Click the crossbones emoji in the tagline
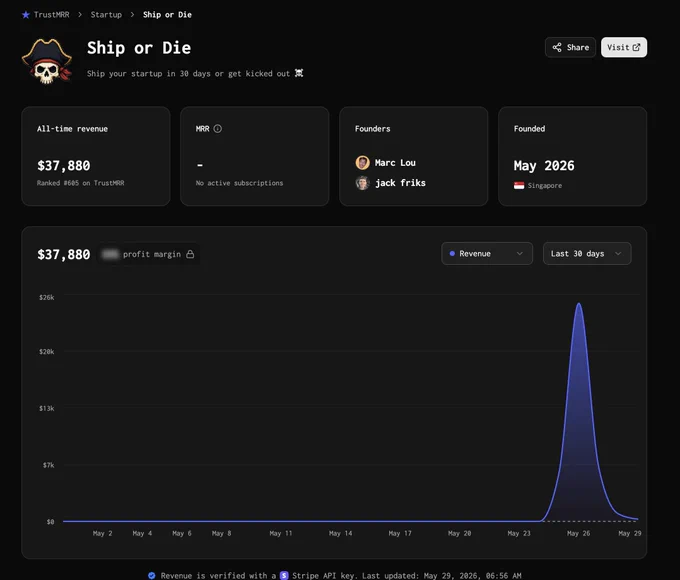This screenshot has height=580, width=680. click(x=299, y=73)
